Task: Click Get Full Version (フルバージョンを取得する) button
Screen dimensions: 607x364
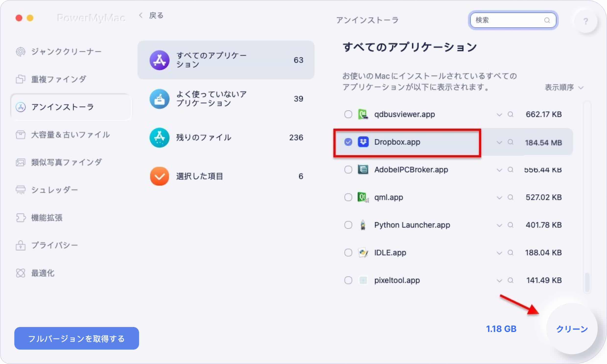Action: [x=77, y=339]
